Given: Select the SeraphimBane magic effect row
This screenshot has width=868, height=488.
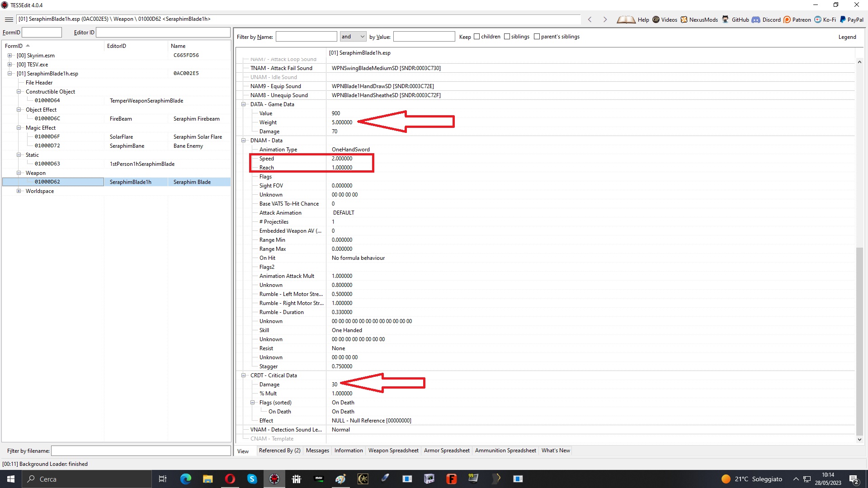Looking at the screenshot, I should [117, 145].
